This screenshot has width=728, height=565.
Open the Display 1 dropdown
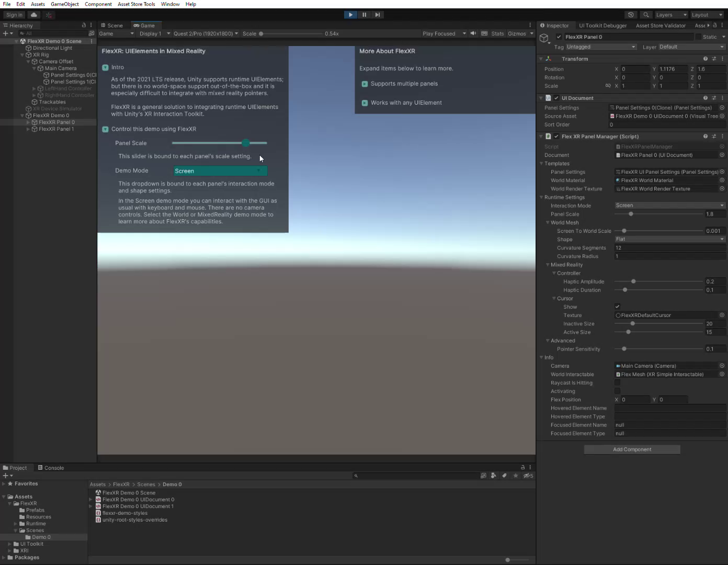coord(154,33)
